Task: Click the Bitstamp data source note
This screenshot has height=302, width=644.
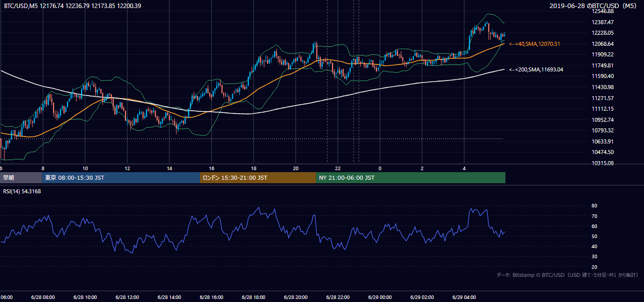Action: coord(567,275)
